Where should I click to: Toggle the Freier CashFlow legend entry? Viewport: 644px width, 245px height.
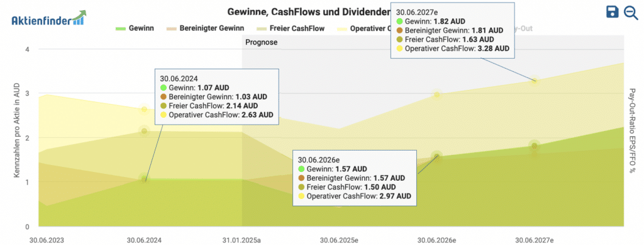tap(291, 28)
